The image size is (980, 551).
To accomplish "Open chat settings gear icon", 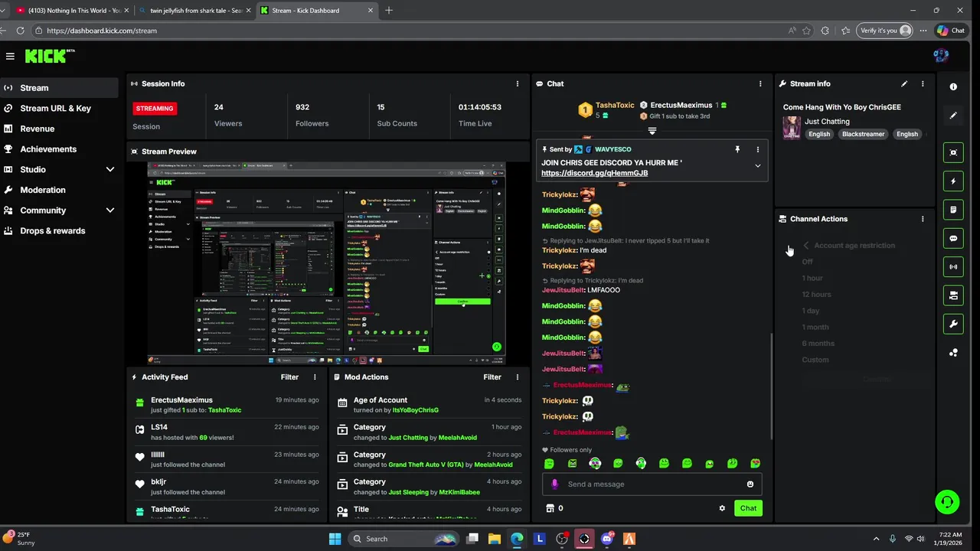I will coord(722,508).
